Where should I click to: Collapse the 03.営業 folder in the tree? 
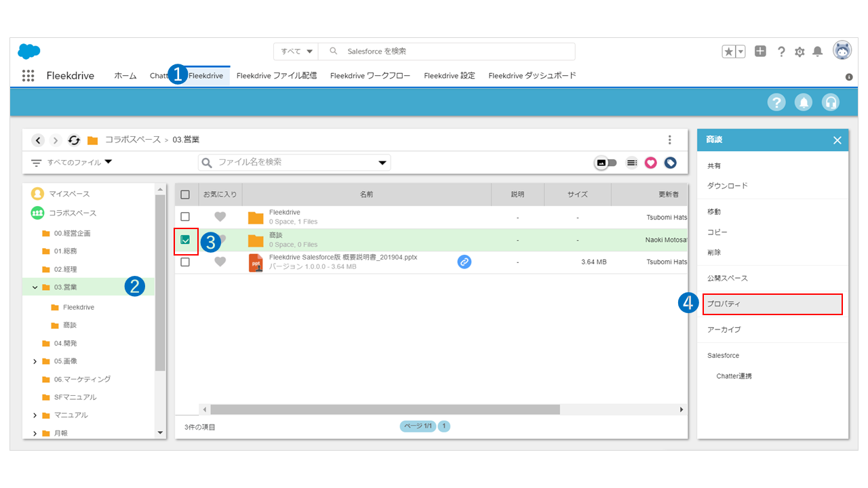click(35, 287)
